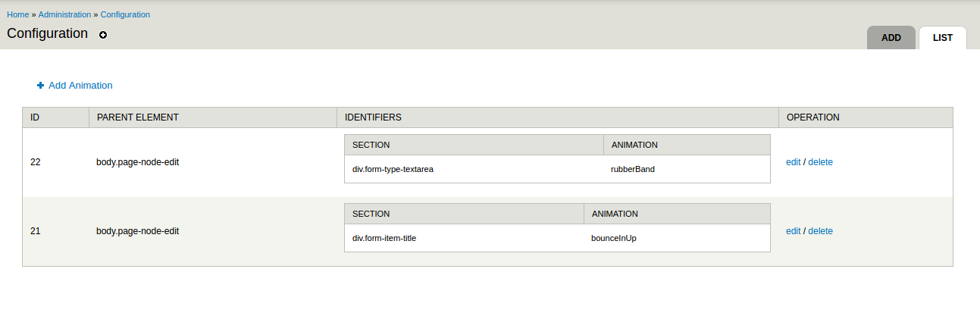Switch to the LIST tab

point(942,37)
